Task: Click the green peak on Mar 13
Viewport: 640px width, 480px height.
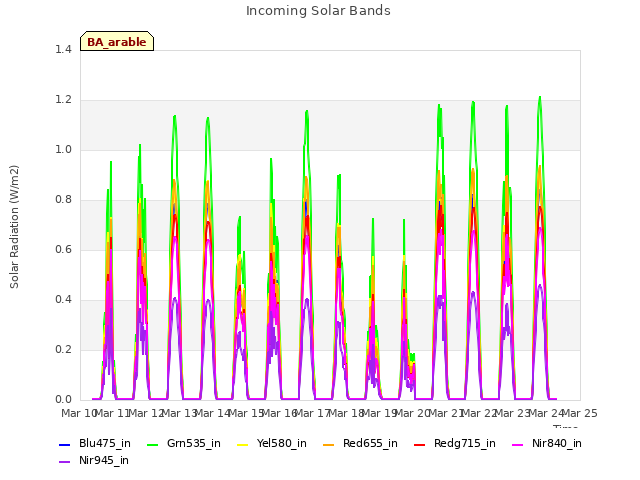Action: [175, 117]
